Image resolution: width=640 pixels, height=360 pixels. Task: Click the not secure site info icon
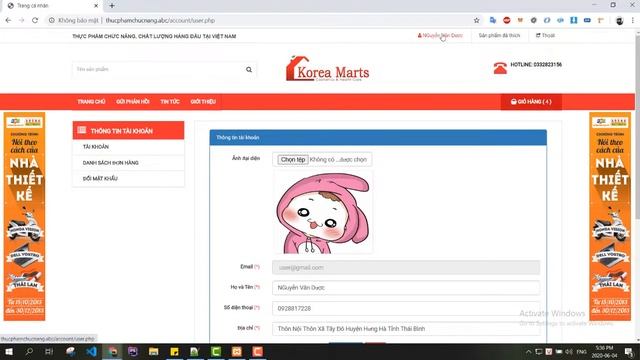tap(52, 20)
